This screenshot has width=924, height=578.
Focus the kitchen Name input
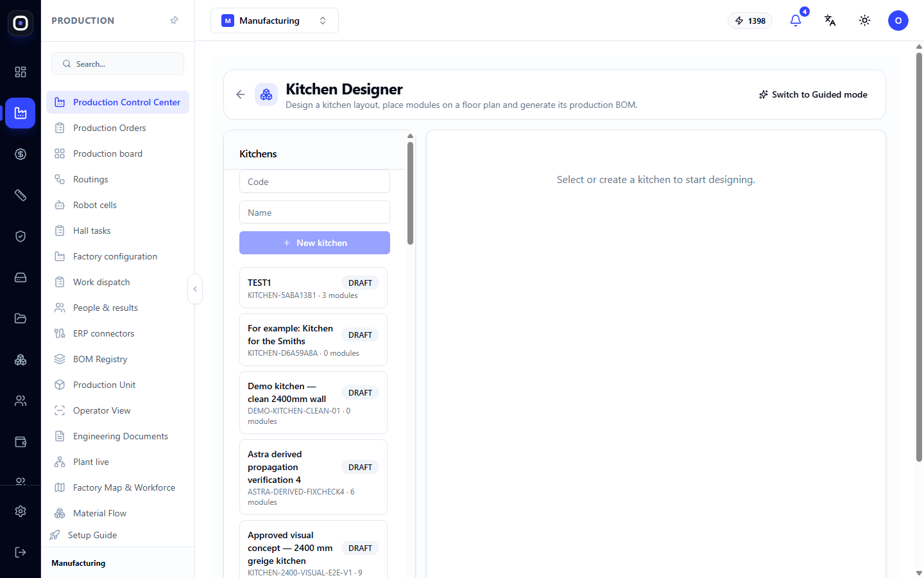[x=314, y=213]
